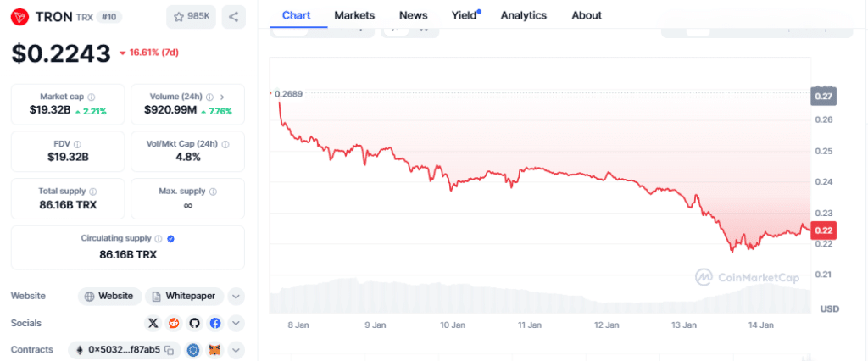
Task: Click the red 0.22 current price label
Action: click(823, 230)
